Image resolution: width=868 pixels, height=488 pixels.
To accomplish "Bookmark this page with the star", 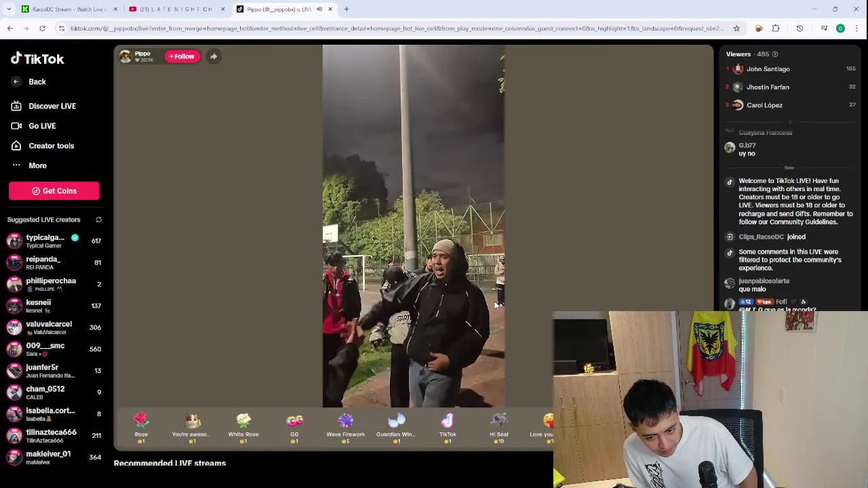I will pyautogui.click(x=736, y=28).
